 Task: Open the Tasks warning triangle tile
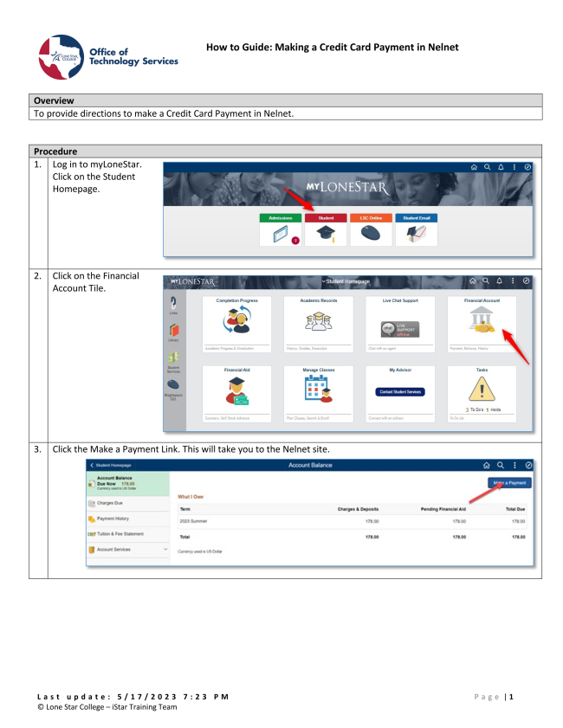tap(482, 394)
